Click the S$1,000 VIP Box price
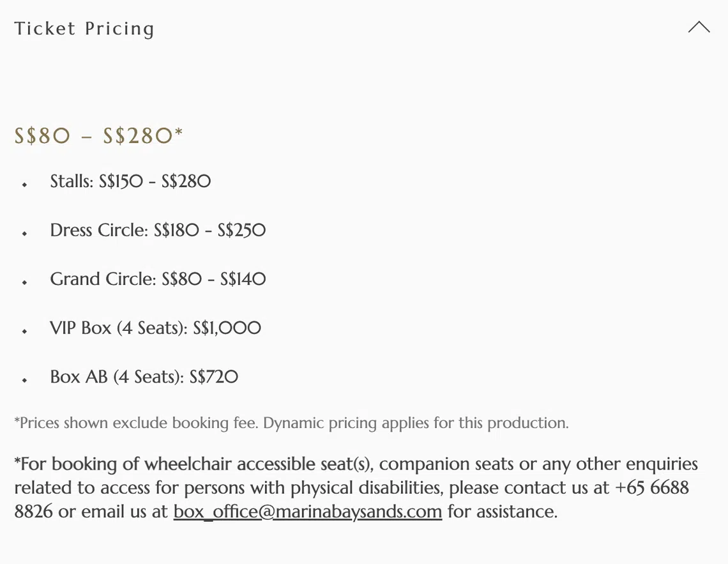Screen dimensions: 728x564 (x=227, y=328)
